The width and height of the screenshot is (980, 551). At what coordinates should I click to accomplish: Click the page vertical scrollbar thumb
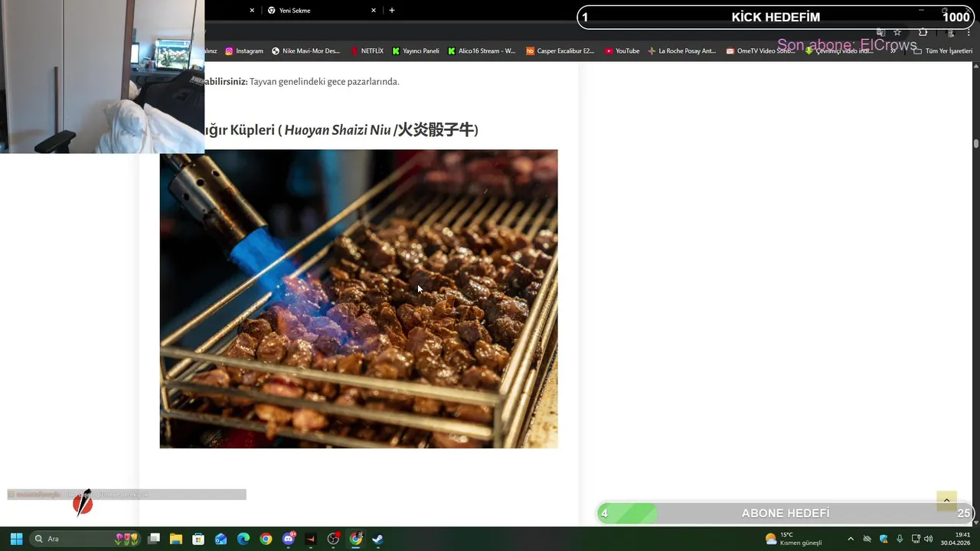pos(976,143)
